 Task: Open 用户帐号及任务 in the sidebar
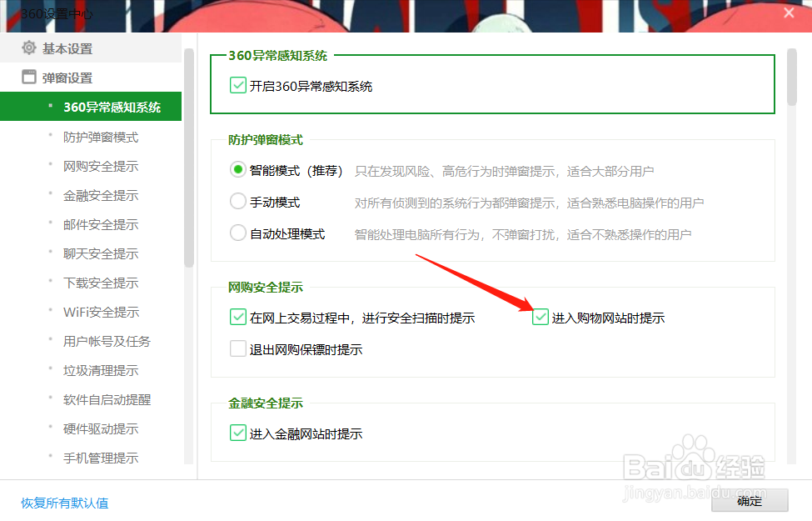pos(107,341)
